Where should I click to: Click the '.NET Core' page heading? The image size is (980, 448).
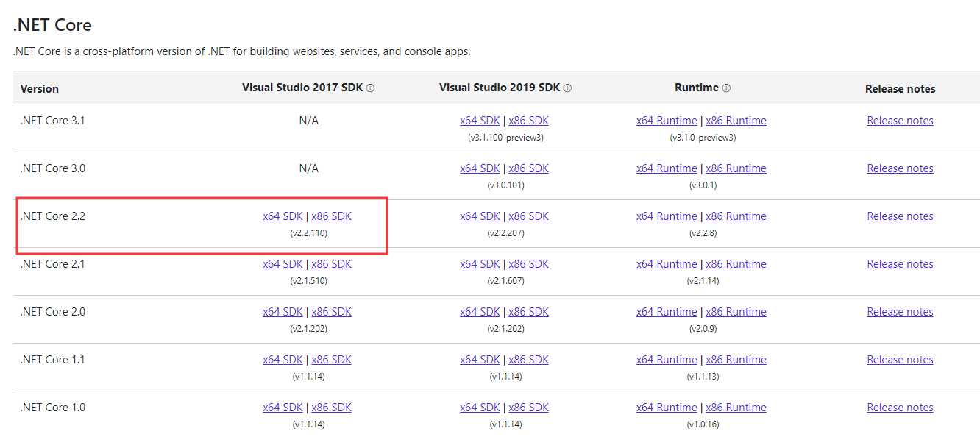(52, 25)
